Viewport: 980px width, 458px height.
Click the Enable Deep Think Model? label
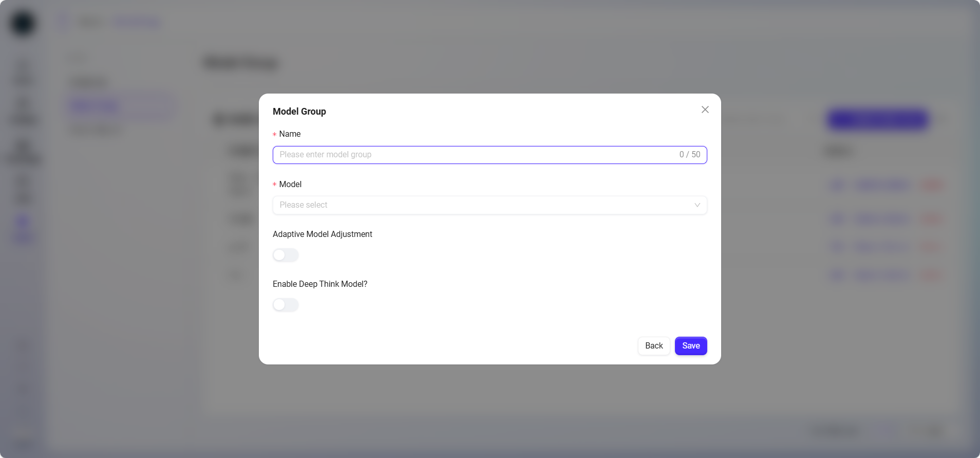pos(319,284)
